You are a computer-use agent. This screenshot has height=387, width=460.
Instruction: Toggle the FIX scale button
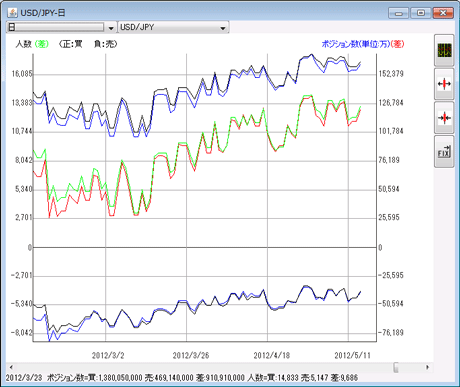tap(444, 151)
